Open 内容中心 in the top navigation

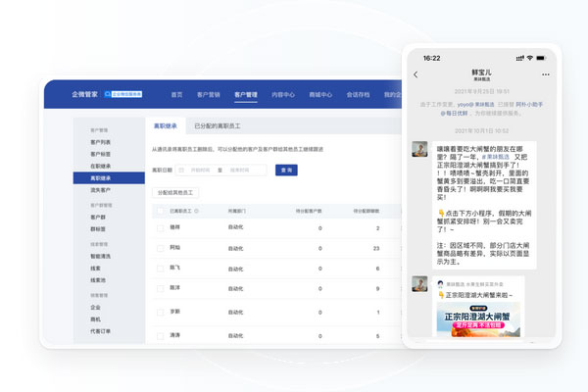coord(283,95)
